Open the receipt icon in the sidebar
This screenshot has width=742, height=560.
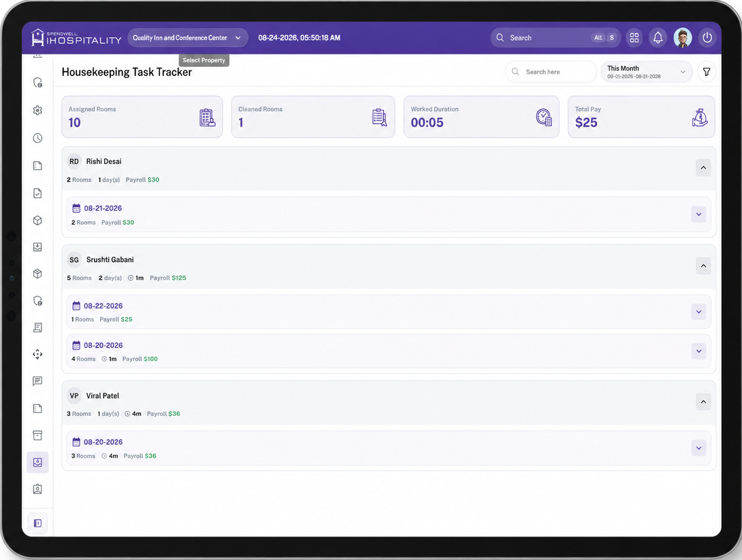coord(38,327)
